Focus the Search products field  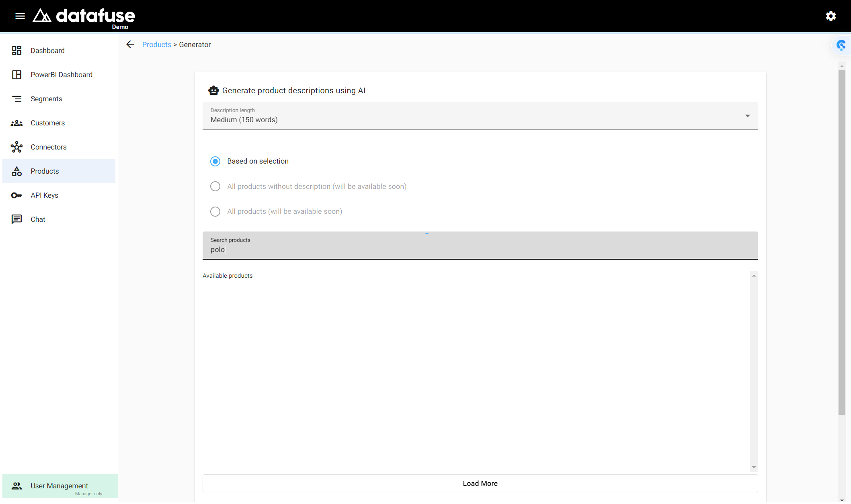480,246
